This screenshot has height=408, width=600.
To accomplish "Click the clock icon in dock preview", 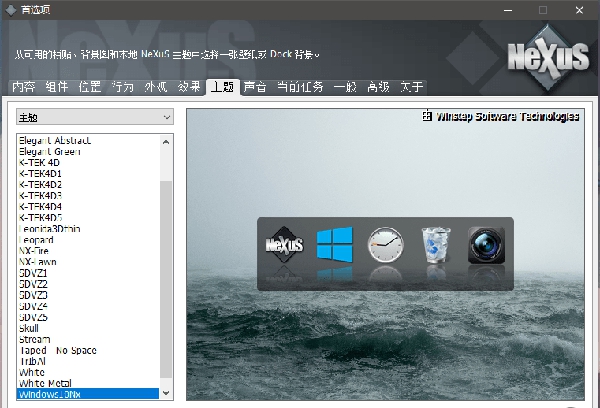I will (385, 245).
